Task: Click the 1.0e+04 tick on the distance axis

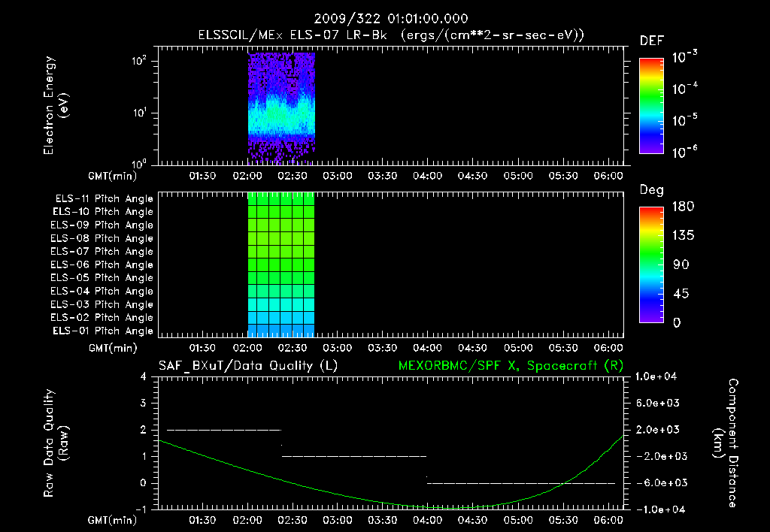Action: click(x=656, y=377)
